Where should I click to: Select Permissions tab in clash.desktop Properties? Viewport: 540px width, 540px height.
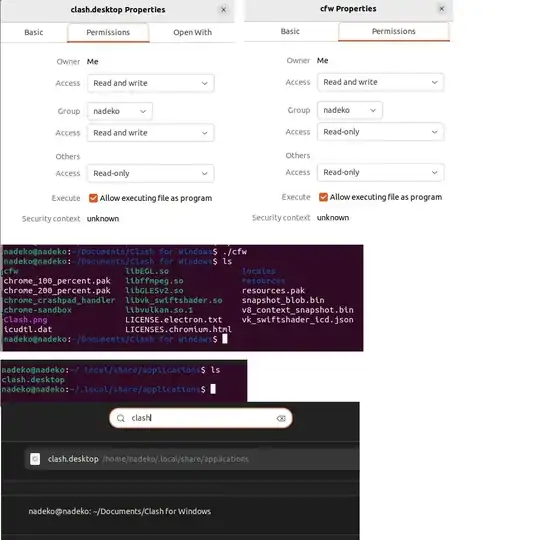(108, 32)
